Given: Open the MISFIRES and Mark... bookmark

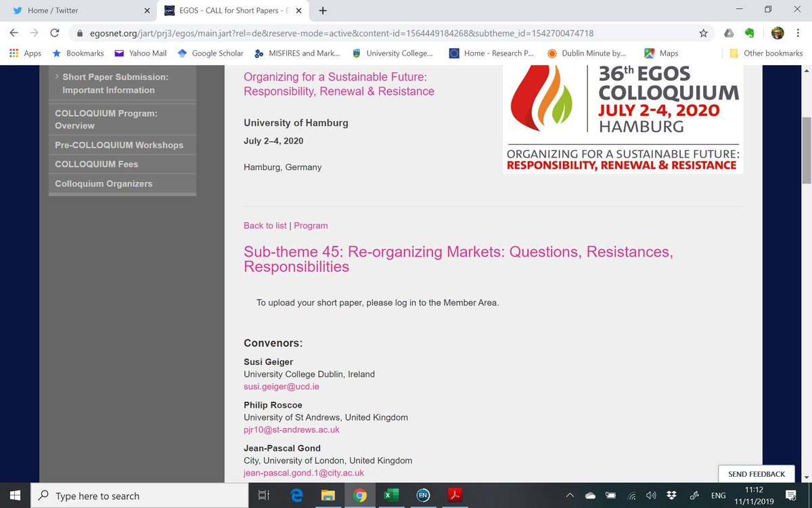Looking at the screenshot, I should click(296, 53).
